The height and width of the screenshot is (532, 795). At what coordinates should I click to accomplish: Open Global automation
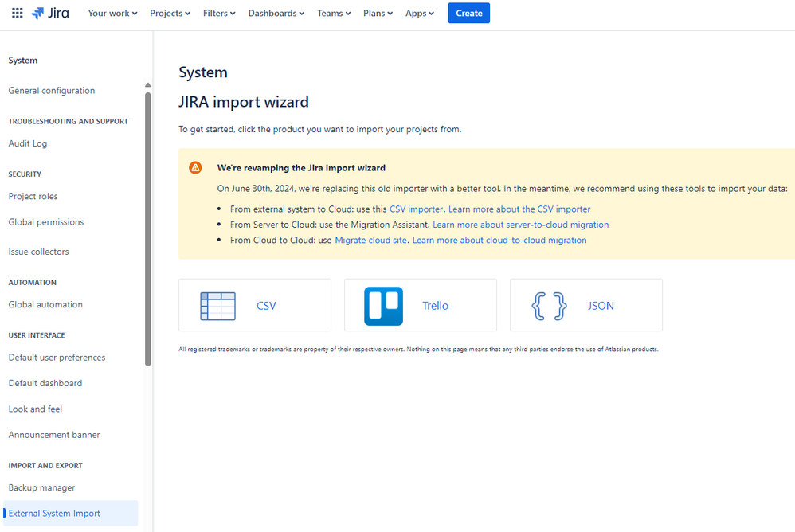click(45, 304)
